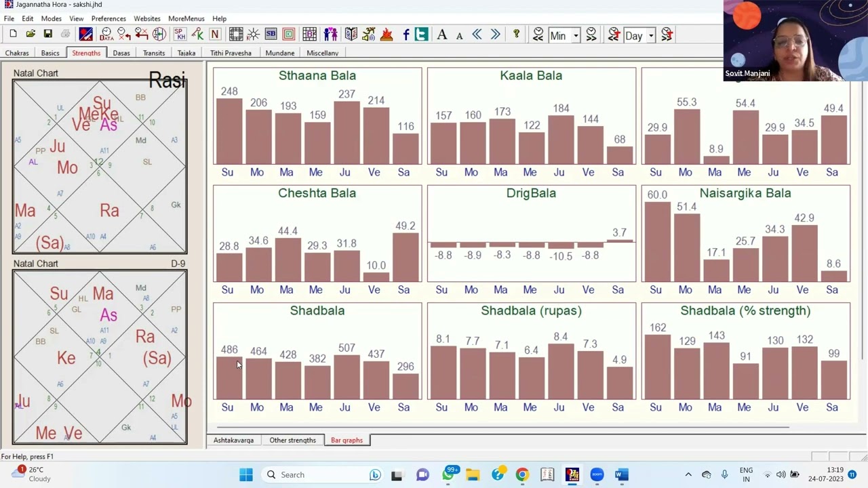Open the File menu
The height and width of the screenshot is (488, 868).
(x=9, y=18)
